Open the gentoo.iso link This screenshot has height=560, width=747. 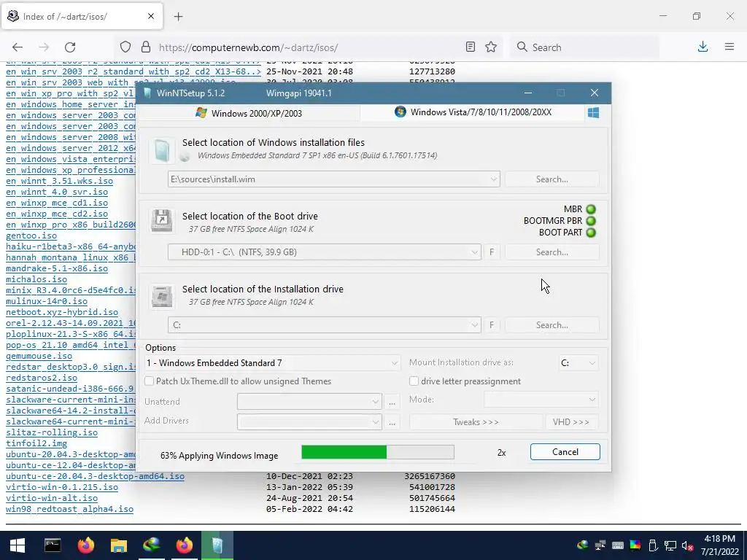click(31, 236)
